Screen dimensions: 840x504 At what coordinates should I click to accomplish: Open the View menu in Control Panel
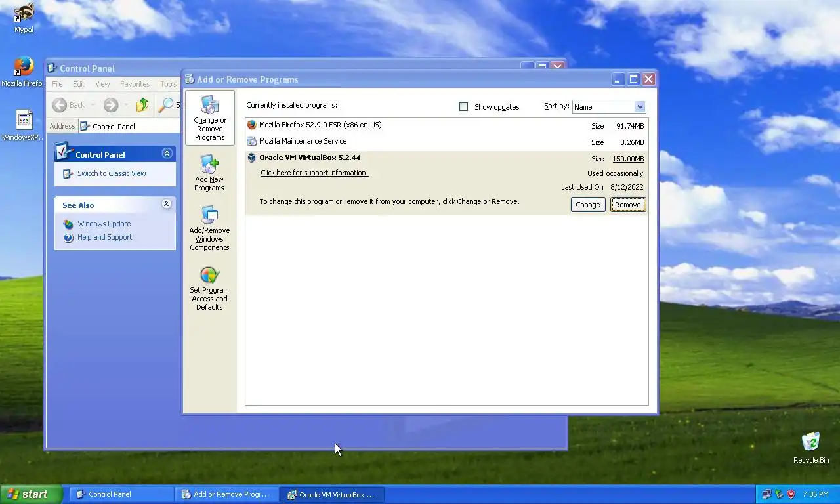tap(102, 84)
